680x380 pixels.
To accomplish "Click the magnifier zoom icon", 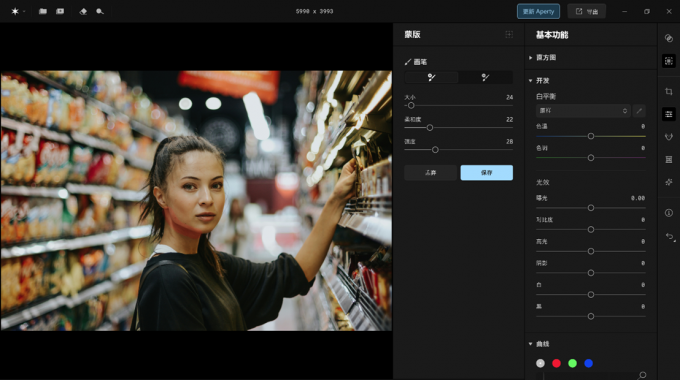I will point(100,11).
